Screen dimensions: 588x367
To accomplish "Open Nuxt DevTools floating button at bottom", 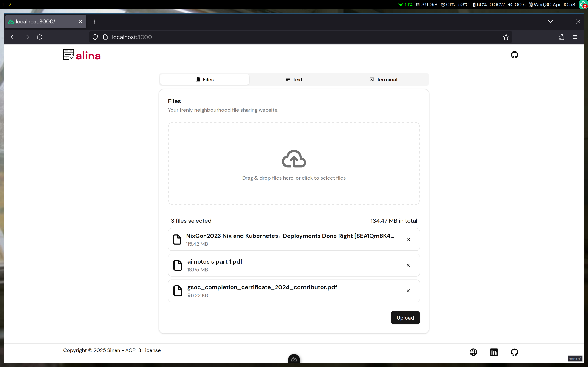I will pyautogui.click(x=294, y=359).
